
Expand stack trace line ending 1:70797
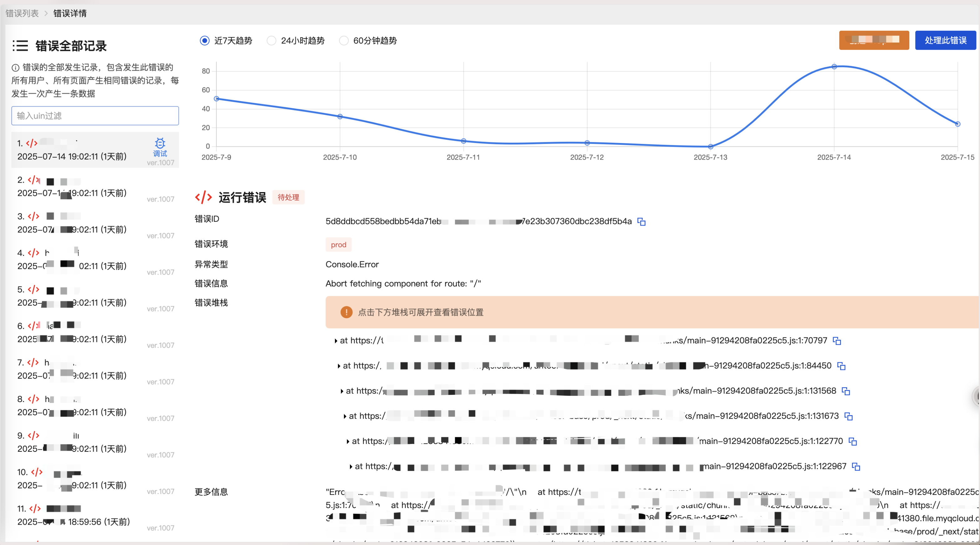click(336, 341)
